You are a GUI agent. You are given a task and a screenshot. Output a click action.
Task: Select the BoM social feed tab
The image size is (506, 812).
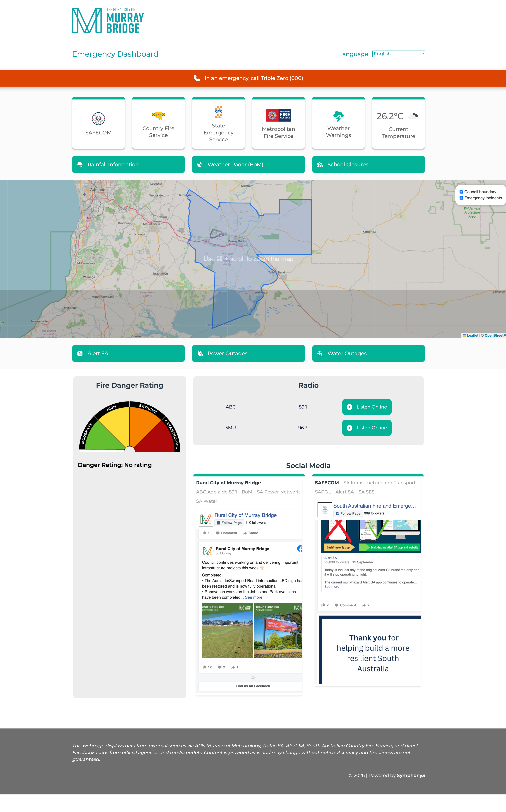(247, 492)
